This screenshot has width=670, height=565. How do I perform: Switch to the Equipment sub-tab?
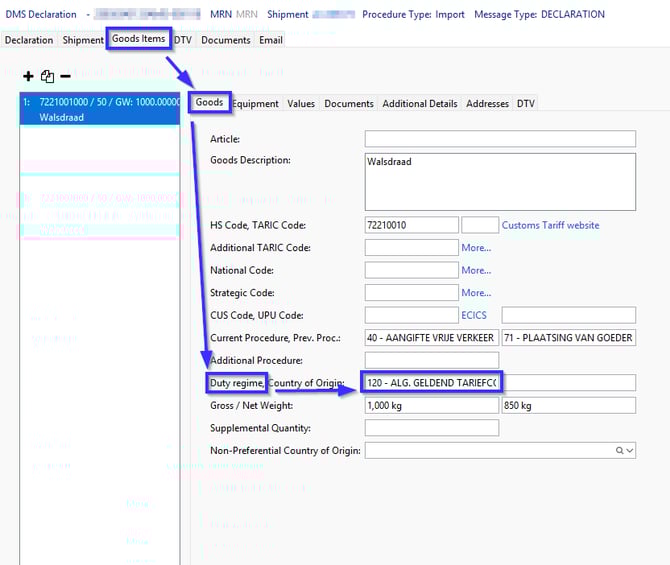(255, 103)
